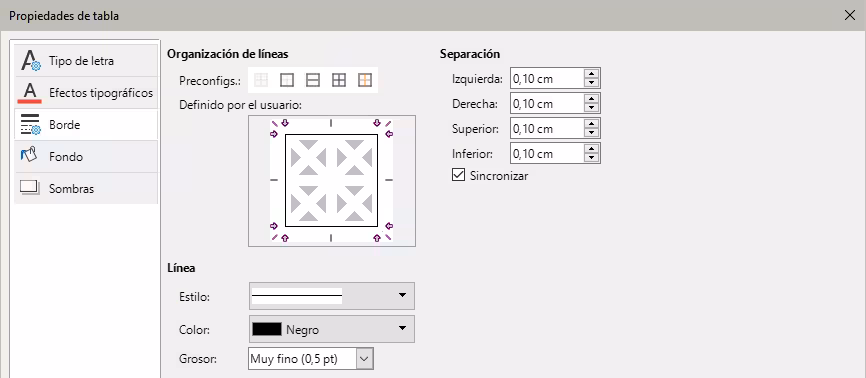Image resolution: width=866 pixels, height=378 pixels.
Task: Open Tipo de letra tab
Action: [x=86, y=61]
